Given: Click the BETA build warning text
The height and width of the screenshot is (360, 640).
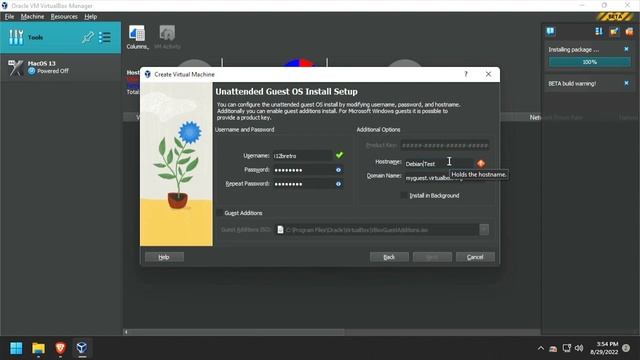Looking at the screenshot, I should [572, 83].
